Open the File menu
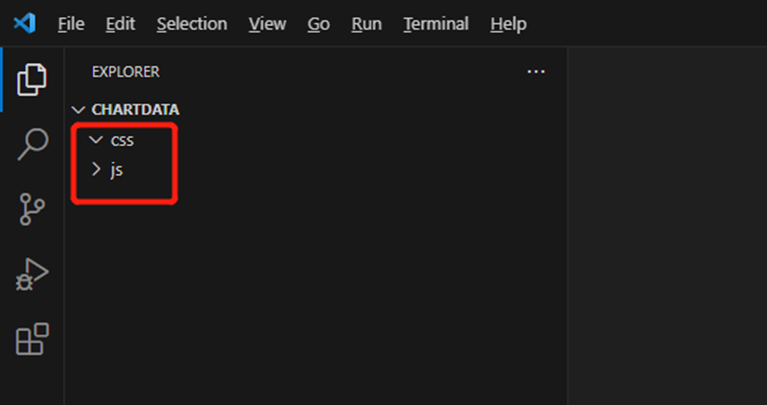 click(x=71, y=23)
